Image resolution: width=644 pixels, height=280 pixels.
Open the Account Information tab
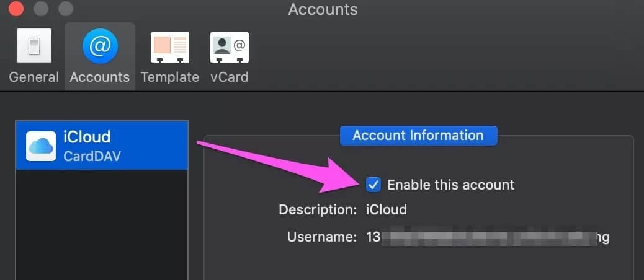418,136
